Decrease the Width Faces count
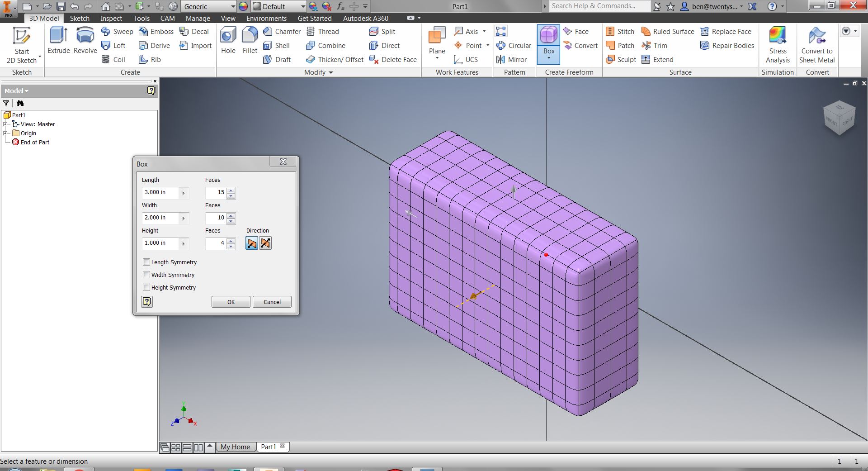Image resolution: width=868 pixels, height=471 pixels. (x=231, y=221)
